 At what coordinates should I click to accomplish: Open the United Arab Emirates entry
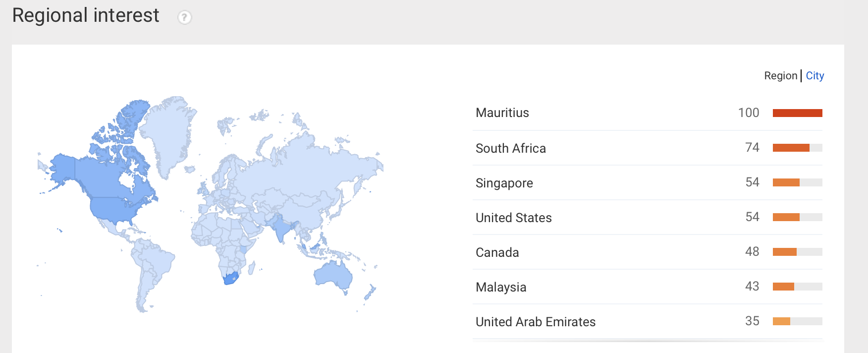[x=648, y=321]
